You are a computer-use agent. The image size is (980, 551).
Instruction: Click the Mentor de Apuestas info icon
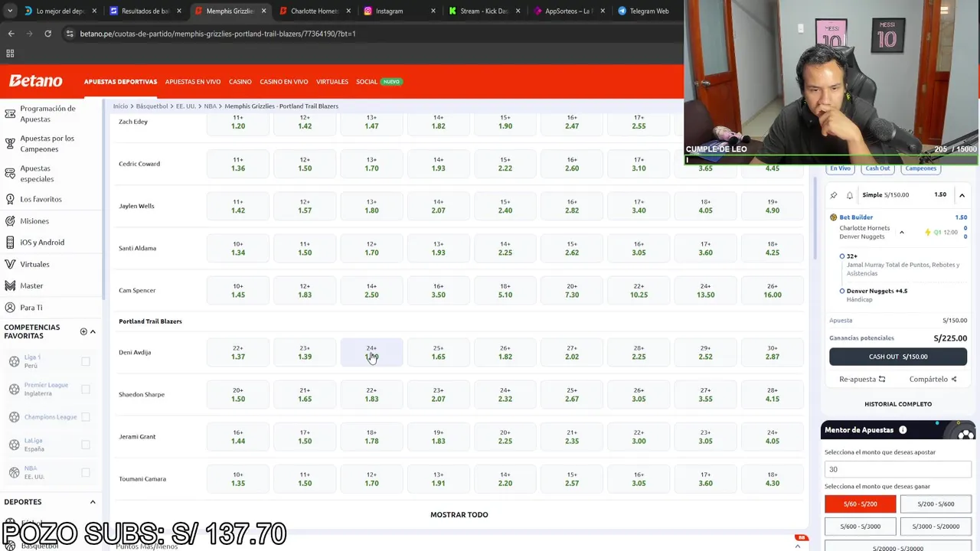(903, 430)
